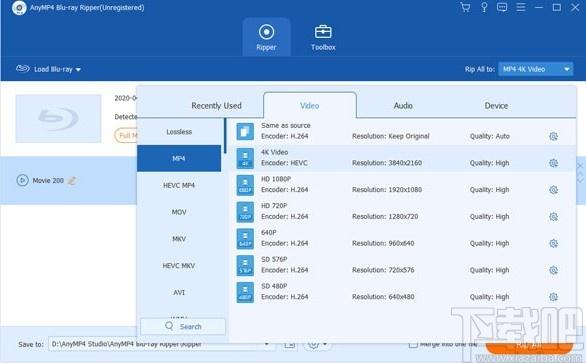Image resolution: width=586 pixels, height=363 pixels.
Task: Select the HD 1080P profile icon
Action: (x=245, y=185)
